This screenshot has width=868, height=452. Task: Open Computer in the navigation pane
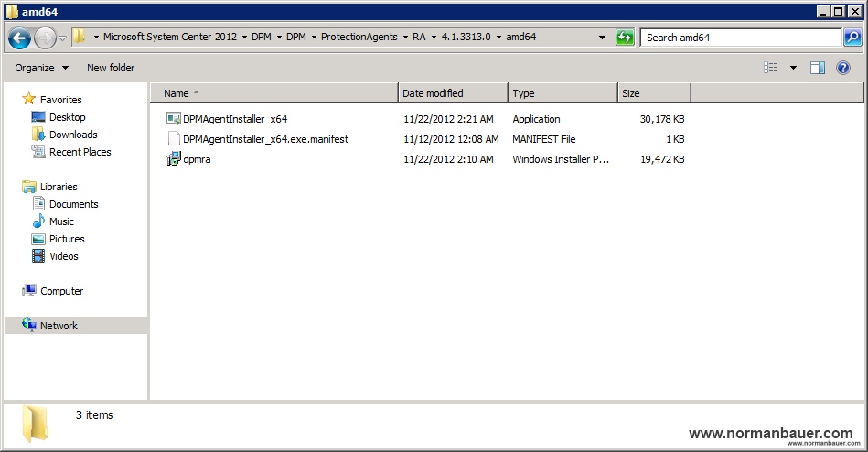tap(61, 291)
